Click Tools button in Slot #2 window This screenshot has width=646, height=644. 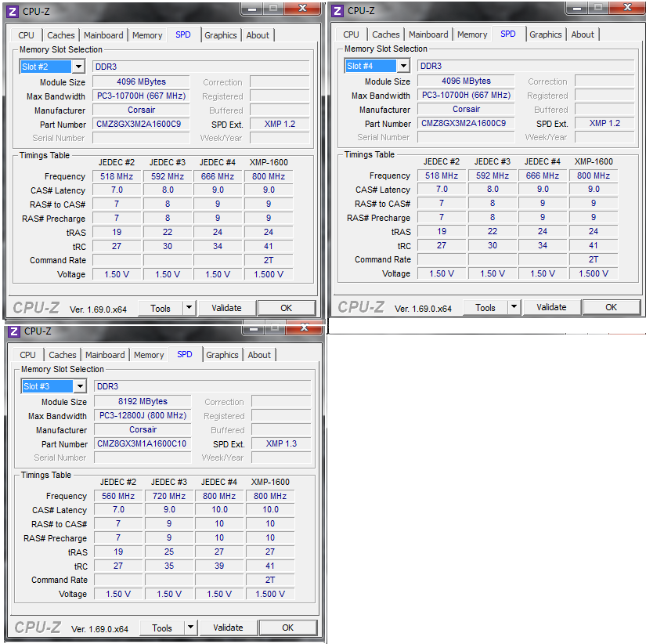pos(161,308)
